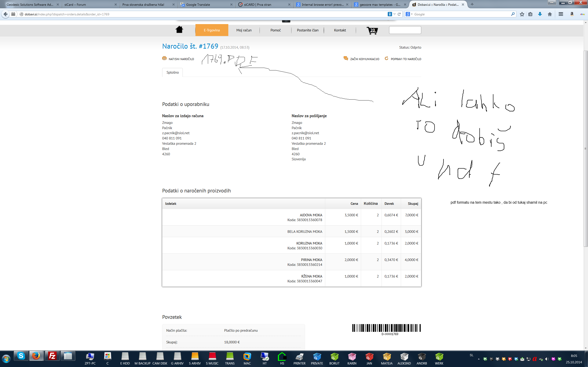The height and width of the screenshot is (367, 588).
Task: Click the home icon in site navigation
Action: tap(179, 30)
